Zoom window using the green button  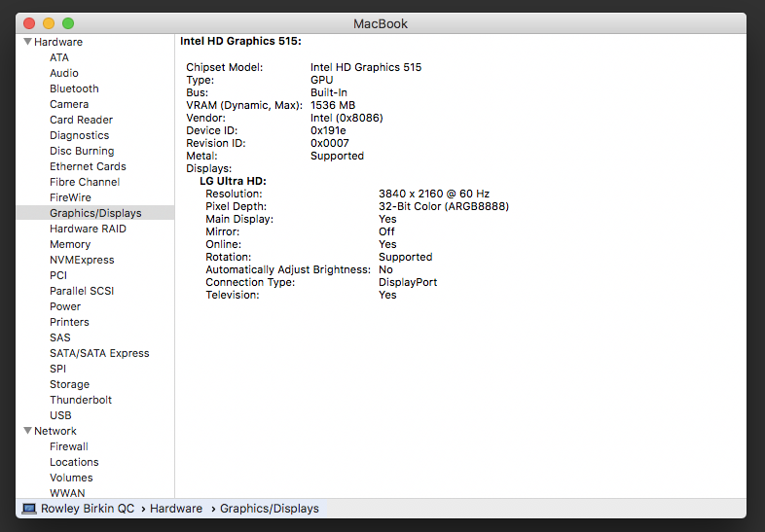[x=68, y=23]
